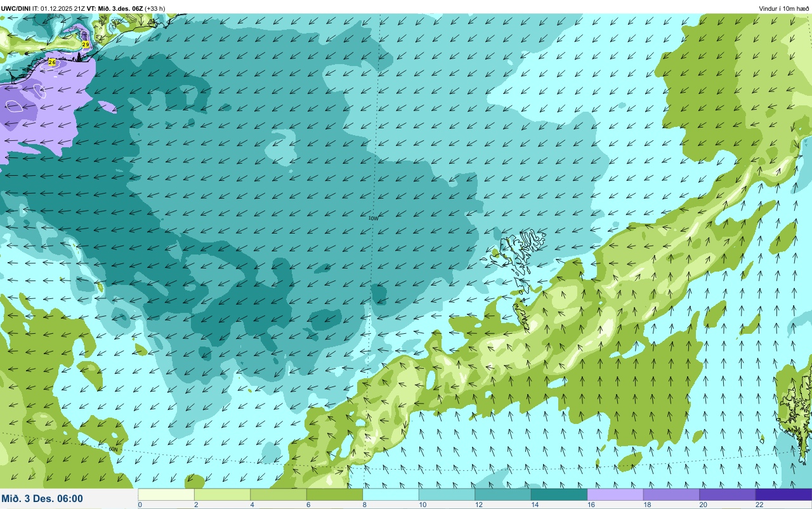The width and height of the screenshot is (812, 509).
Task: Click the "60N" latitude label
Action: (x=114, y=449)
